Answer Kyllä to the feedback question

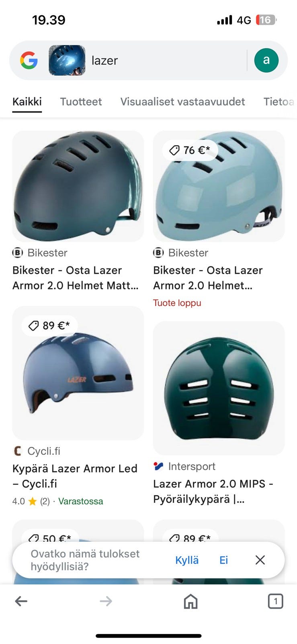[187, 560]
